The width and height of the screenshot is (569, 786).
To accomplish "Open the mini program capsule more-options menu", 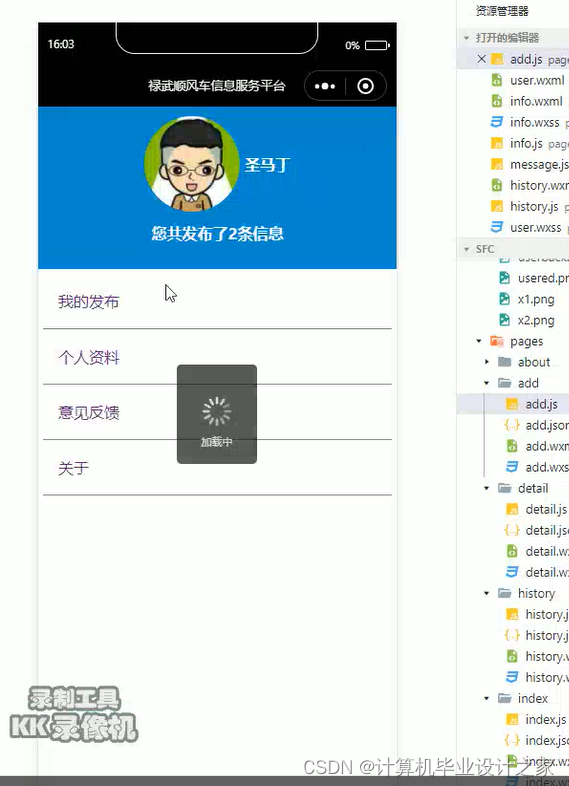I will 325,86.
